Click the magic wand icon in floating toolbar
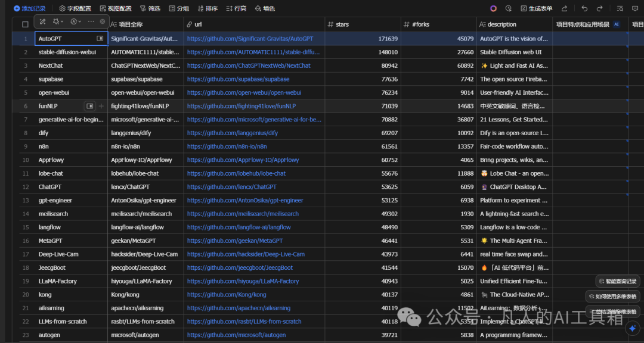The width and height of the screenshot is (644, 343). tap(42, 21)
